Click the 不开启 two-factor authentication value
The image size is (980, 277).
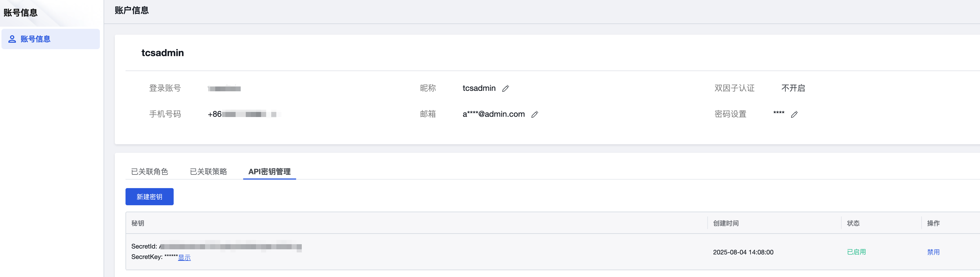click(793, 88)
